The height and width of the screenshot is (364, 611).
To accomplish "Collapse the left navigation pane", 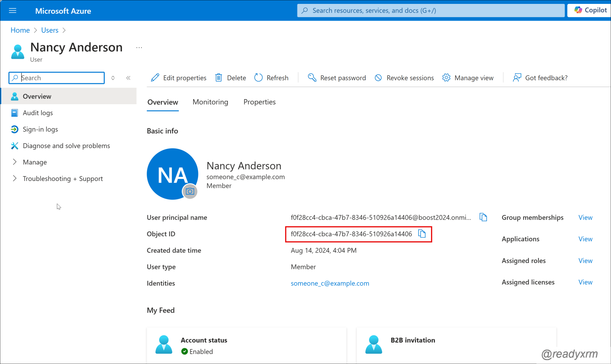I will pyautogui.click(x=128, y=78).
